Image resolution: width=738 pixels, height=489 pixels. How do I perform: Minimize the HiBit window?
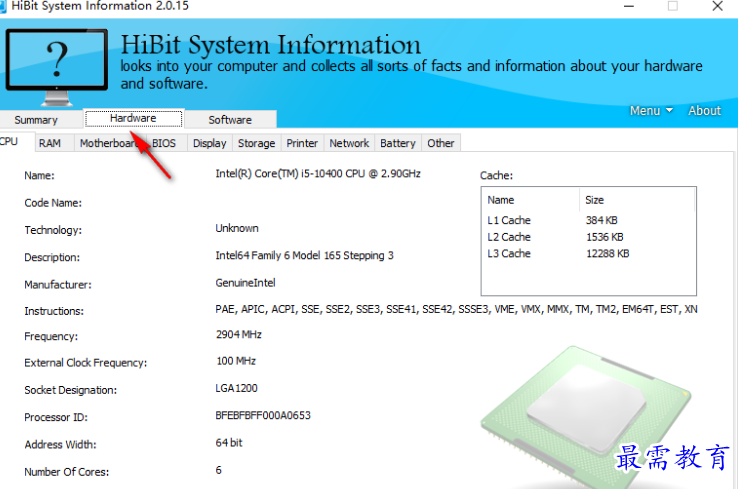(x=629, y=6)
